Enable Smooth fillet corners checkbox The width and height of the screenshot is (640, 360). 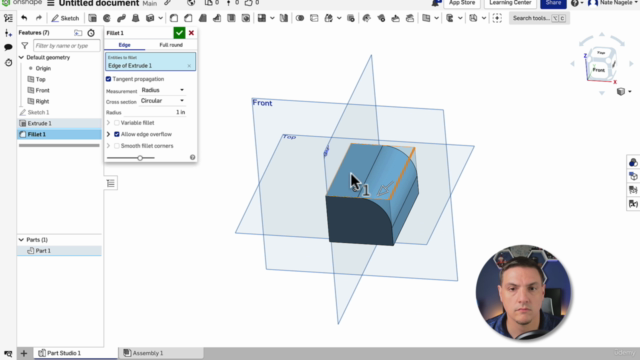point(117,146)
